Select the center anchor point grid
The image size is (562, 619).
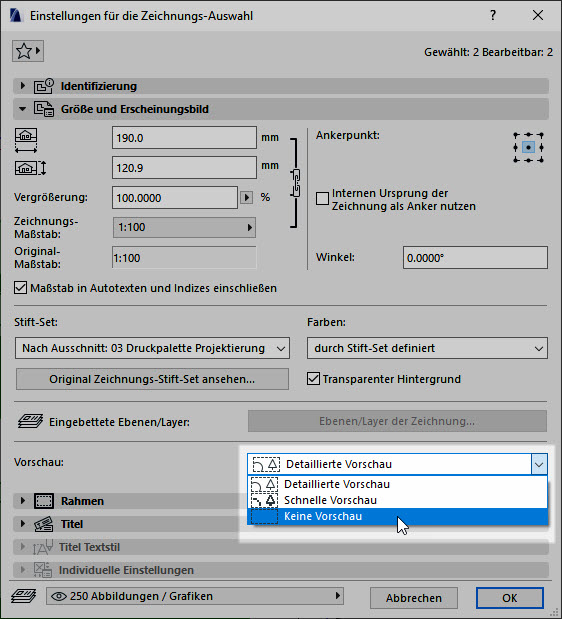(x=528, y=147)
